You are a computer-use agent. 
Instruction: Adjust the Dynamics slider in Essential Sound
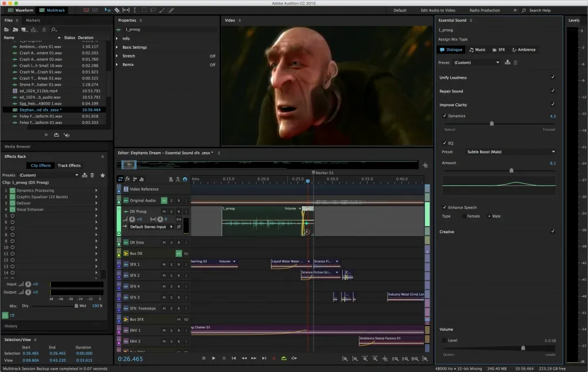pyautogui.click(x=492, y=122)
